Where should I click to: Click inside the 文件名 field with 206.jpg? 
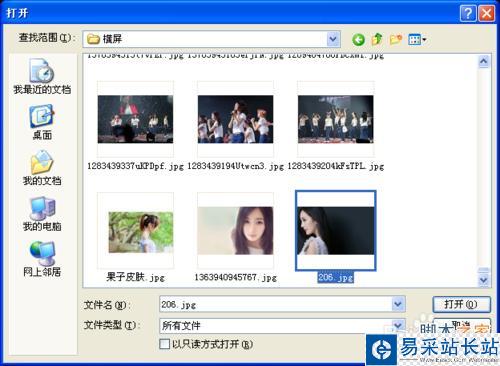[275, 304]
